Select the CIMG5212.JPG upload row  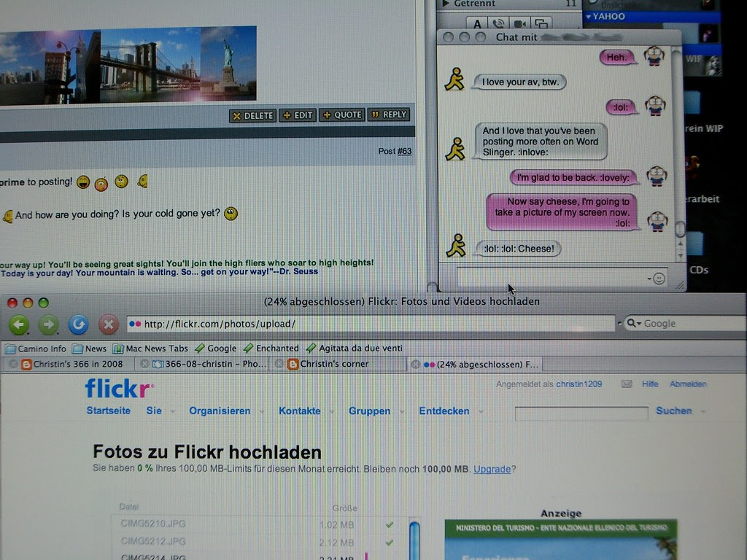click(260, 542)
